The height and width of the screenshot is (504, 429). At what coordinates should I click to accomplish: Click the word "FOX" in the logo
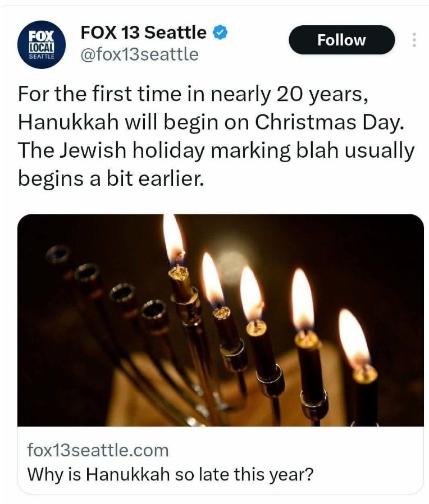click(42, 35)
